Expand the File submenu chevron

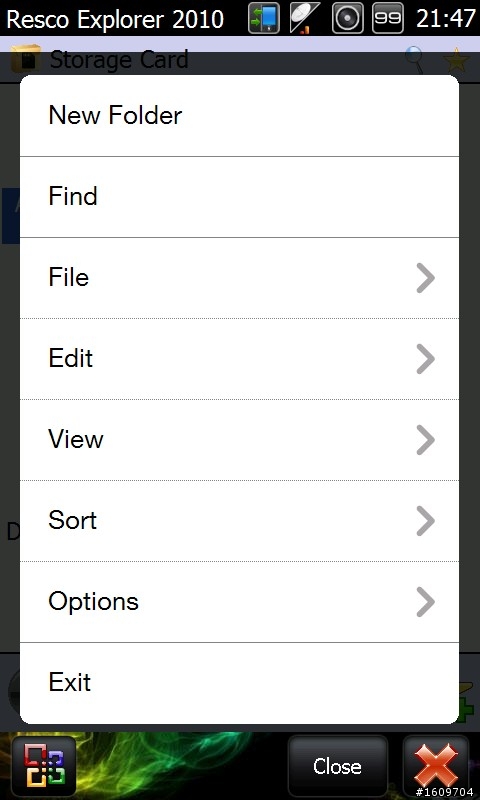(x=425, y=278)
